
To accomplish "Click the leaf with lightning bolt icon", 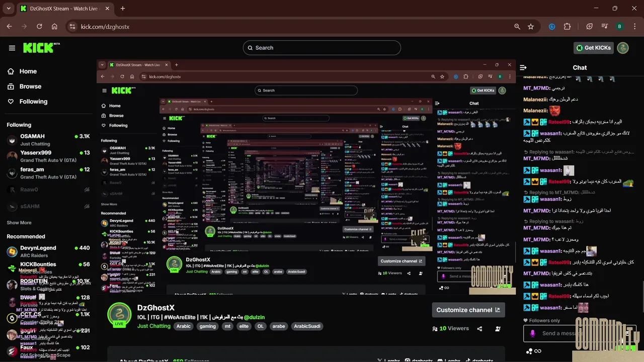I will click(590, 27).
